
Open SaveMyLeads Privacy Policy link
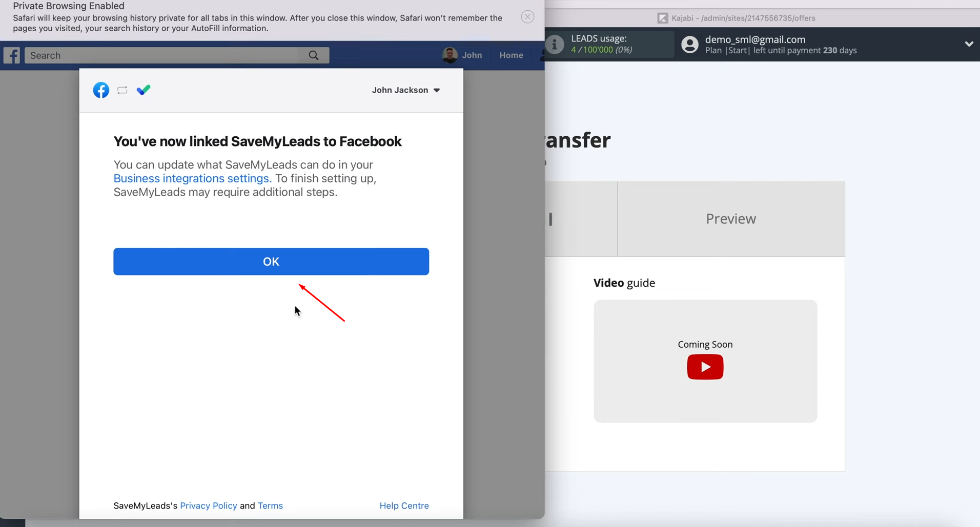[x=209, y=505]
